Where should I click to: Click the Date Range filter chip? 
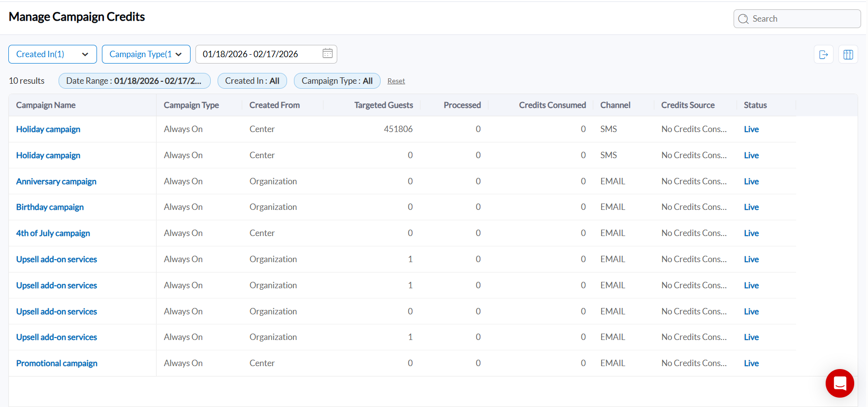click(x=134, y=81)
